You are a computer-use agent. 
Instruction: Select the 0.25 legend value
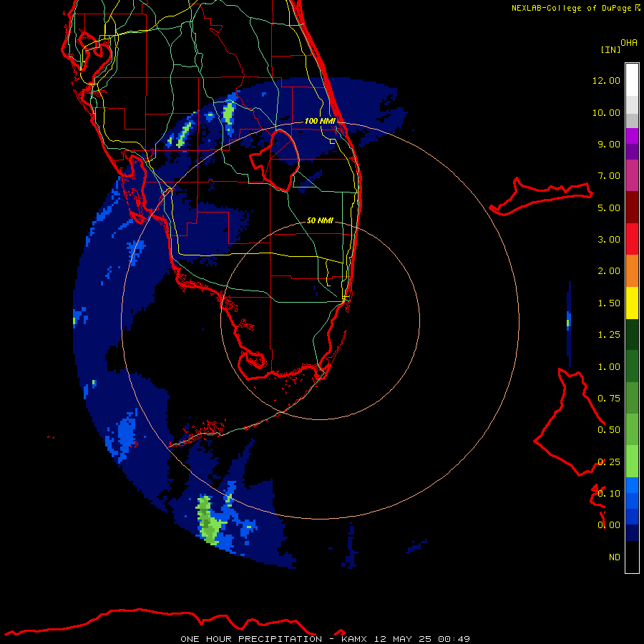[609, 462]
